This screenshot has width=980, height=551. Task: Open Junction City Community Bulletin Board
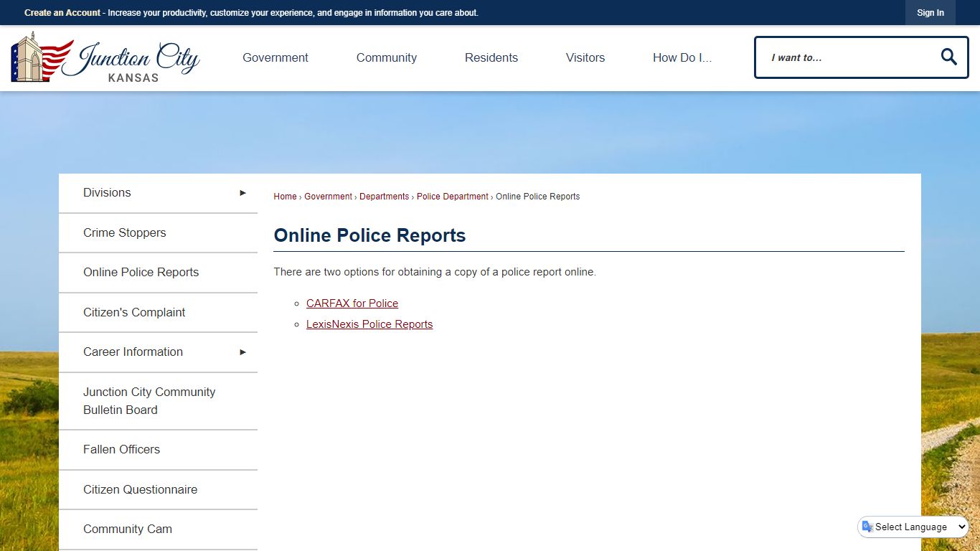coord(158,401)
